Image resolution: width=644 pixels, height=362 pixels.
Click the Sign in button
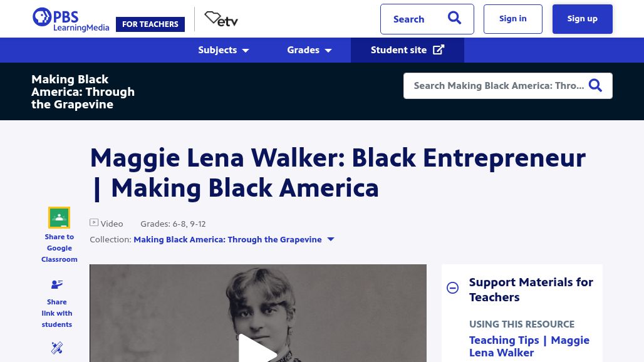coord(512,19)
